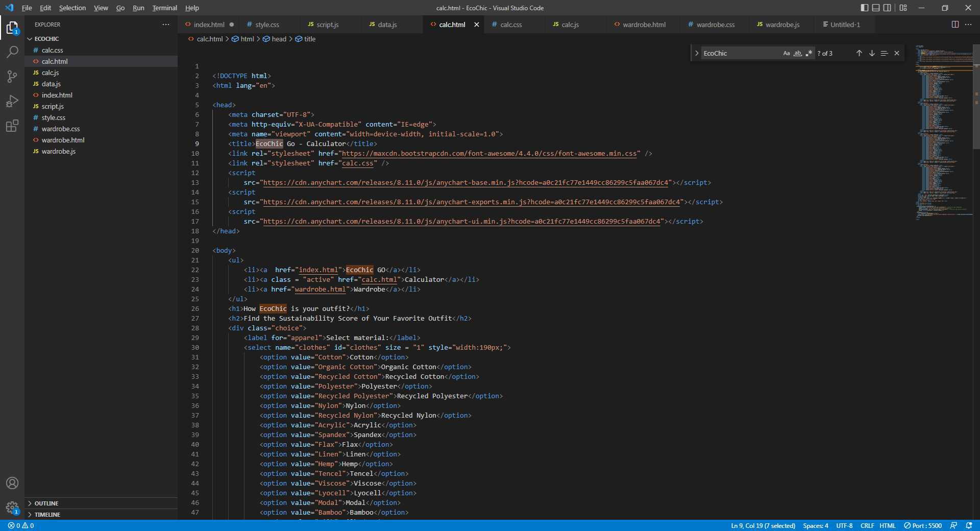980x531 pixels.
Task: Toggle Match Case in find widget
Action: click(787, 53)
